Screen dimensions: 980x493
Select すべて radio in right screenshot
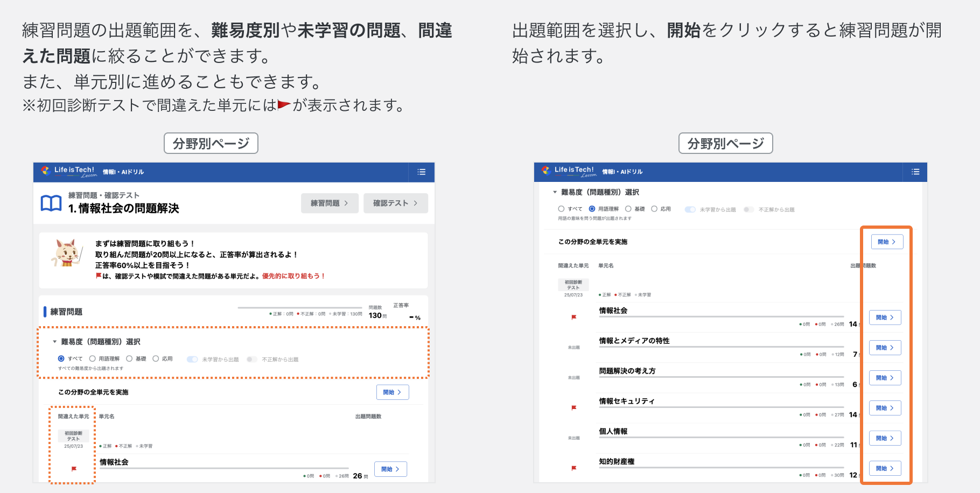tap(561, 209)
